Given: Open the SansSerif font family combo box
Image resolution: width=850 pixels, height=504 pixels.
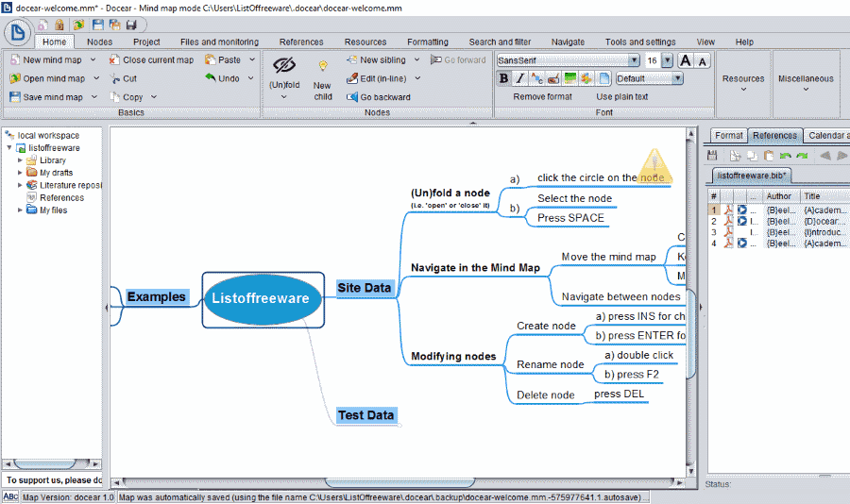Looking at the screenshot, I should tap(569, 60).
